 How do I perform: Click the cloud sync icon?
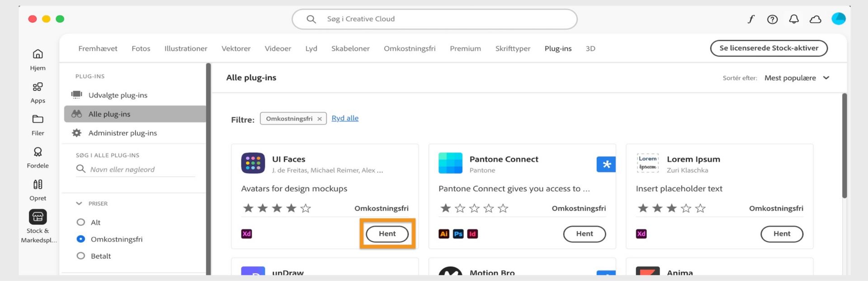tap(816, 19)
